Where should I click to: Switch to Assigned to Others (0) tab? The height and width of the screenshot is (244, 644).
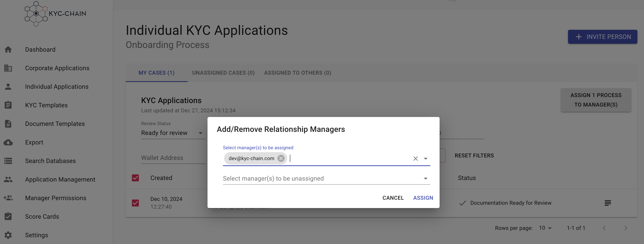[297, 73]
